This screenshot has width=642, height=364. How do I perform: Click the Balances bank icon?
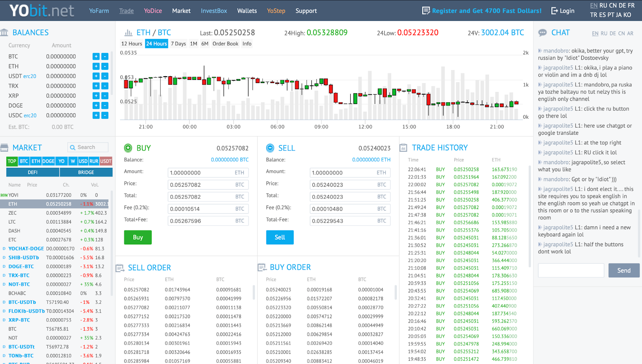[4, 33]
